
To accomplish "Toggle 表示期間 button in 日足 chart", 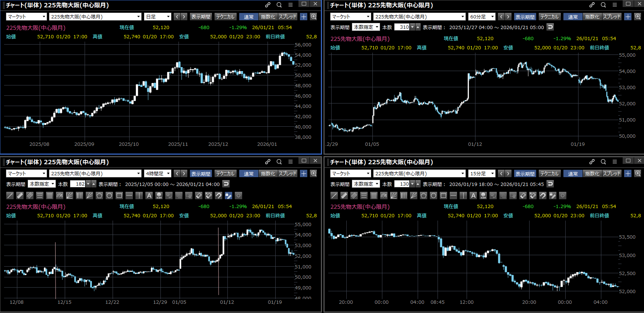I will pos(201,17).
